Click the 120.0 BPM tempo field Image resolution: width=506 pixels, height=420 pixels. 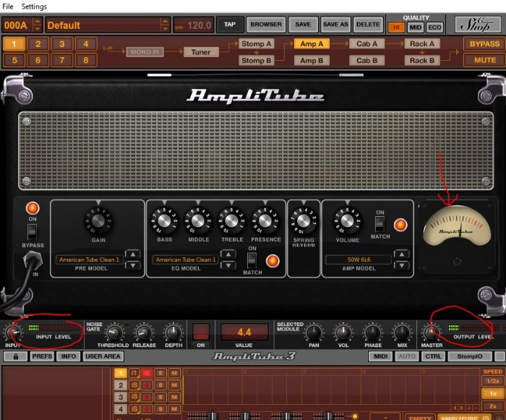point(194,25)
